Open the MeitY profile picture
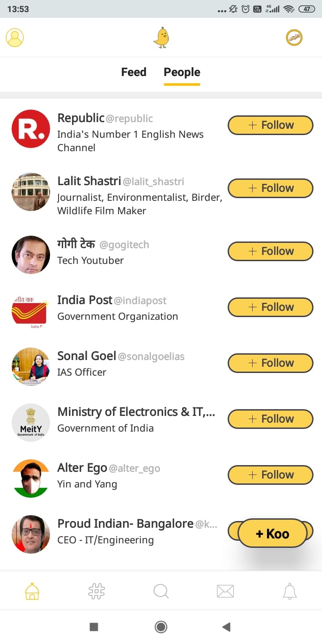This screenshot has height=644, width=322. tap(31, 423)
